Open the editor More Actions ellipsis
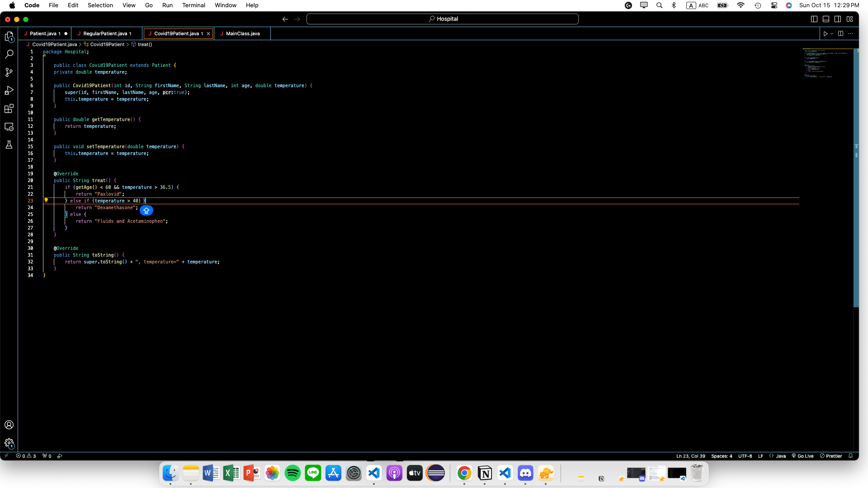 click(850, 33)
